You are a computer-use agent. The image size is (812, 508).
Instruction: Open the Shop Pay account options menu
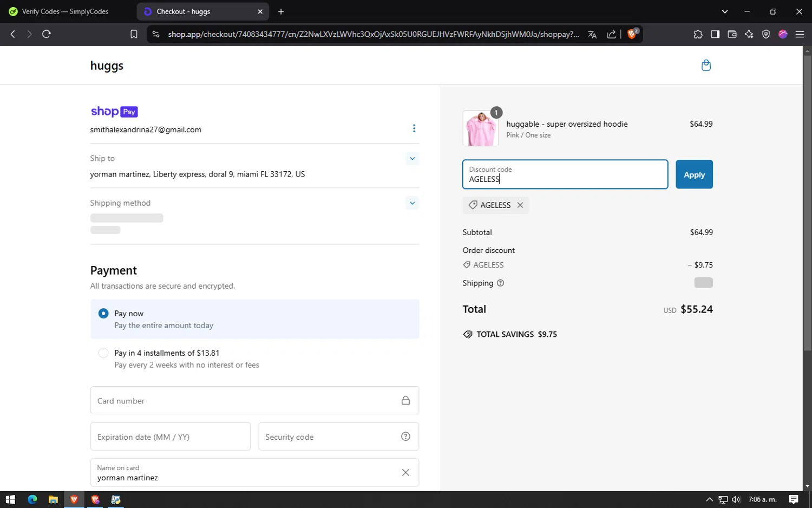point(414,128)
